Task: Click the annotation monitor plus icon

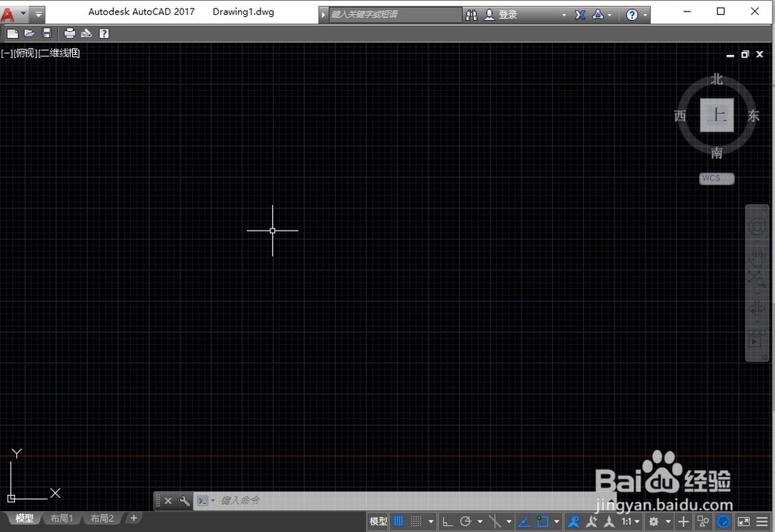Action: 683,521
